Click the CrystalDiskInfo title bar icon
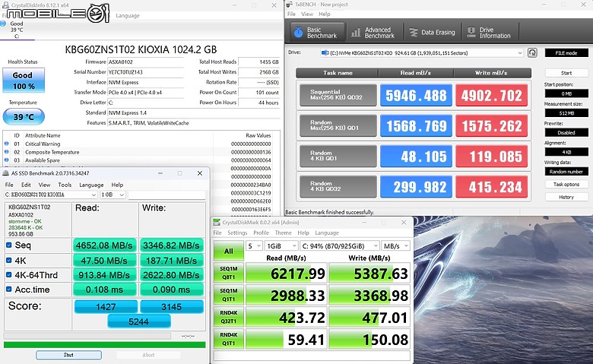 pyautogui.click(x=5, y=5)
